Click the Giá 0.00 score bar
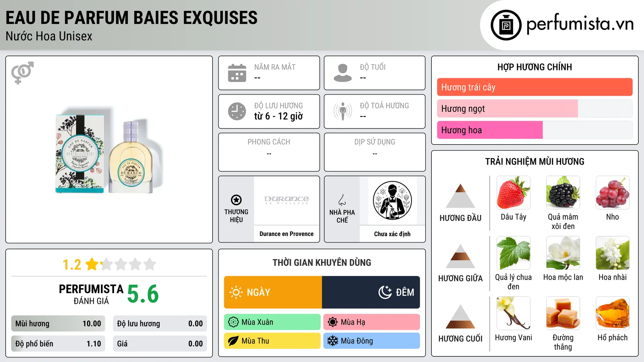This screenshot has height=362, width=644. pyautogui.click(x=160, y=344)
